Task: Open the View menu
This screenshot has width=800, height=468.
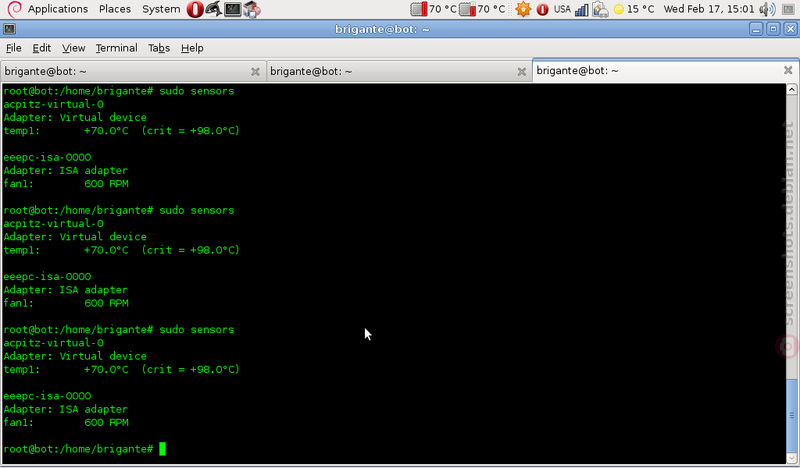Action: (x=73, y=48)
